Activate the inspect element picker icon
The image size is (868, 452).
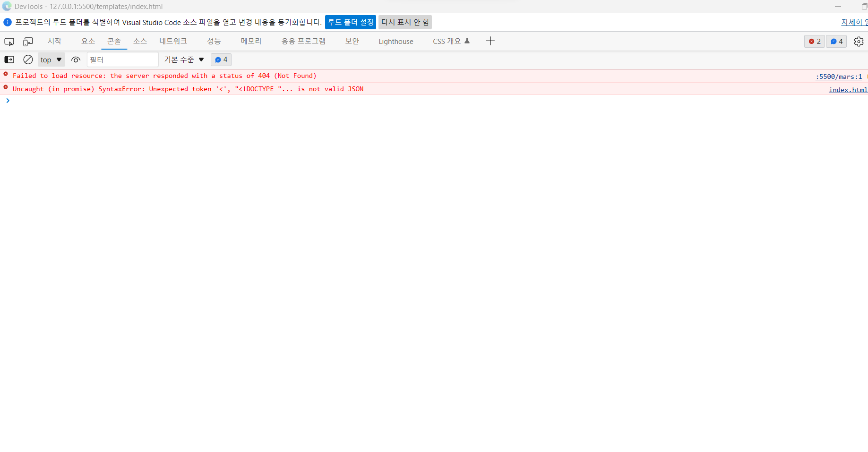click(x=9, y=42)
